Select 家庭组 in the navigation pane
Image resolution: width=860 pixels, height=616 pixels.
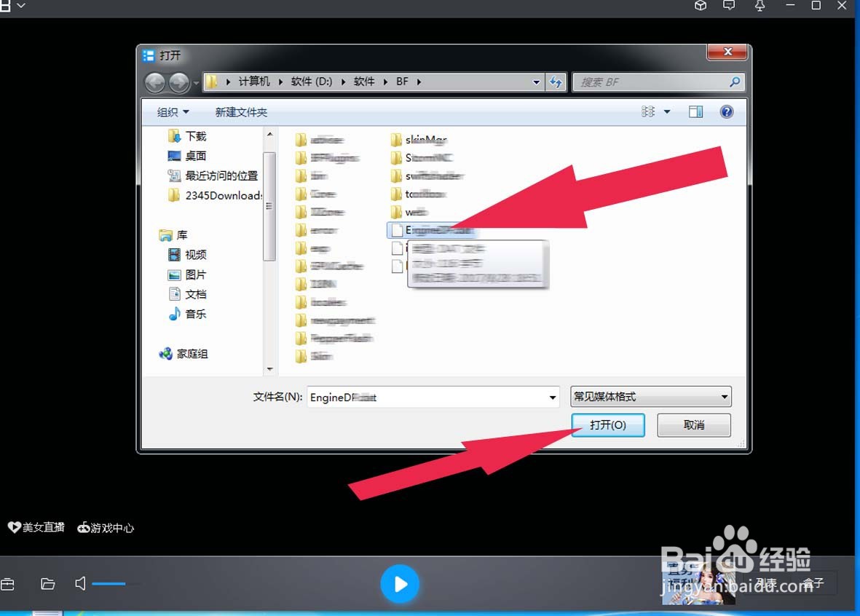click(184, 354)
